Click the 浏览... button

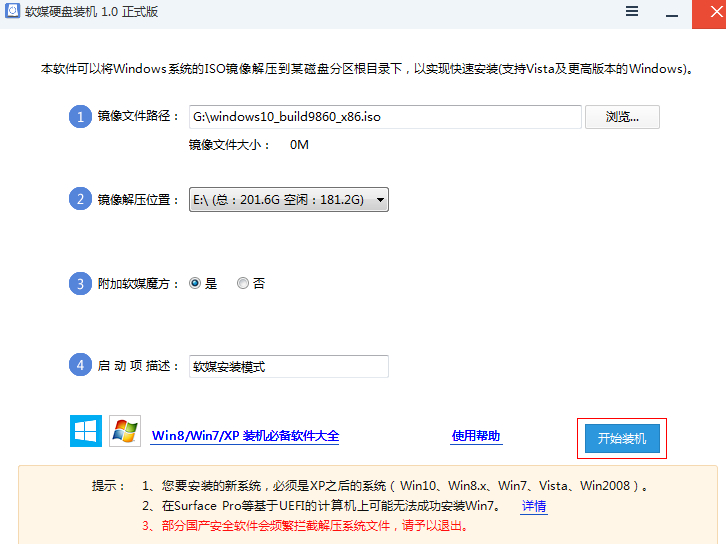pos(622,117)
